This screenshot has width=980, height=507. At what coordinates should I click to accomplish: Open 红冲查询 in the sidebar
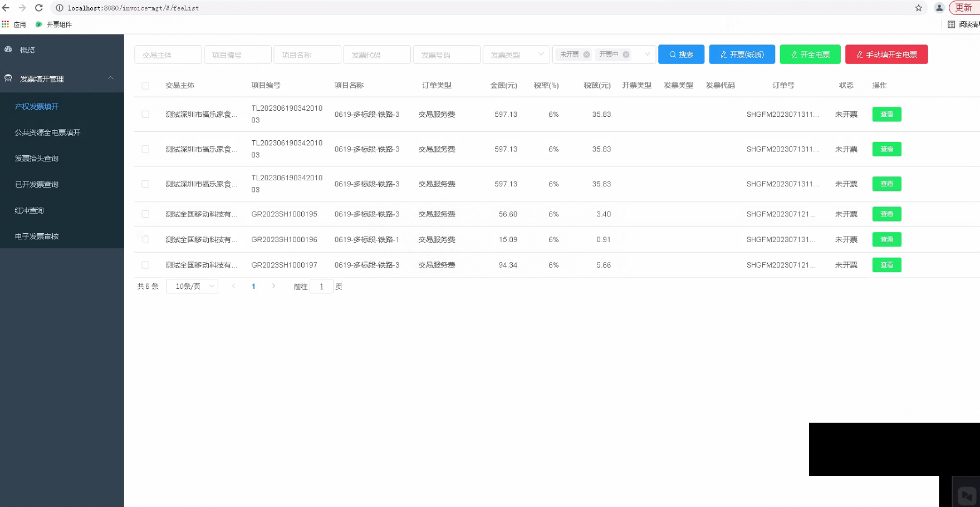[x=30, y=210]
